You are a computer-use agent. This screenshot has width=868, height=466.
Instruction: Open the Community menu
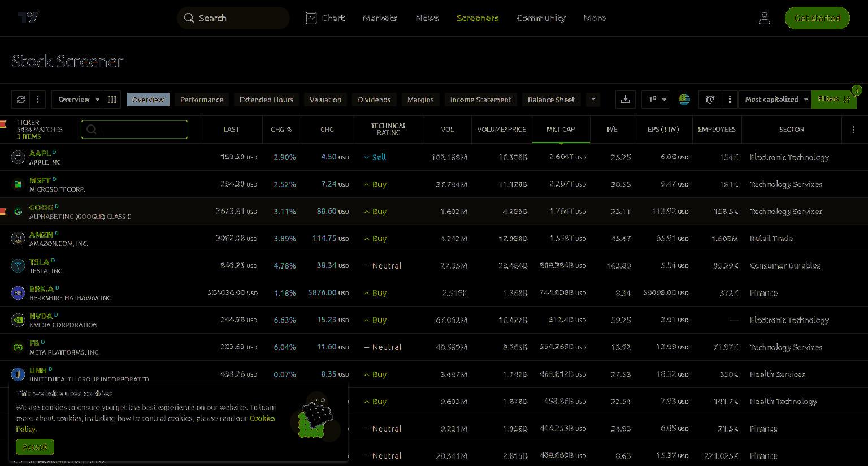[x=541, y=18]
